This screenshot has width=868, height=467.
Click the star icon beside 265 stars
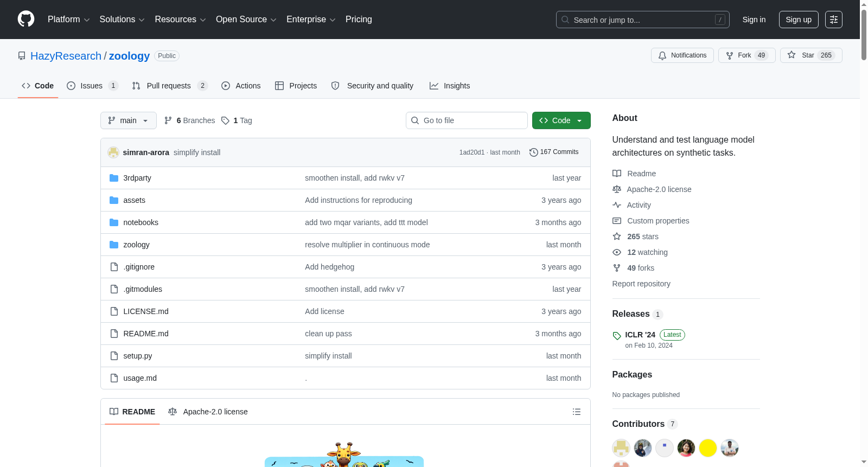pos(617,236)
